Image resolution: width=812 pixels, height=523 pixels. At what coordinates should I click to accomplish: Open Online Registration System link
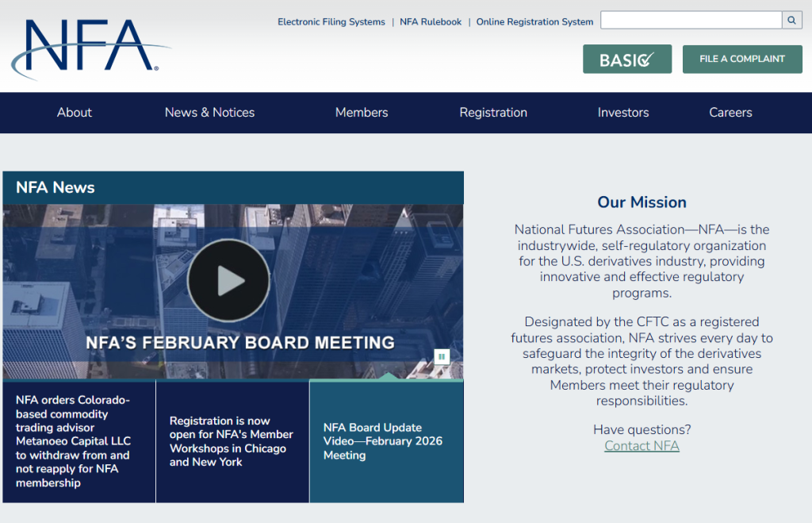click(x=534, y=21)
